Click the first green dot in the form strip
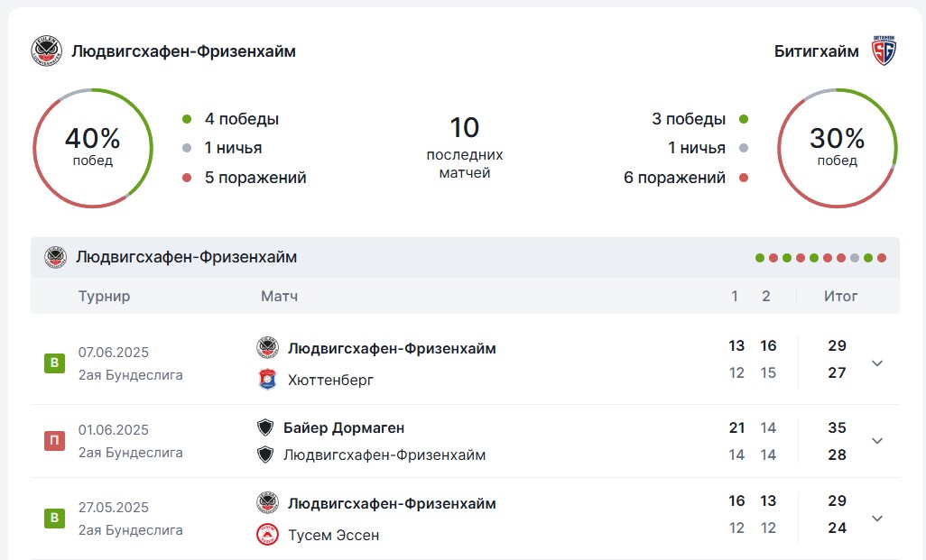Screen dimensions: 926x560 pos(759,258)
